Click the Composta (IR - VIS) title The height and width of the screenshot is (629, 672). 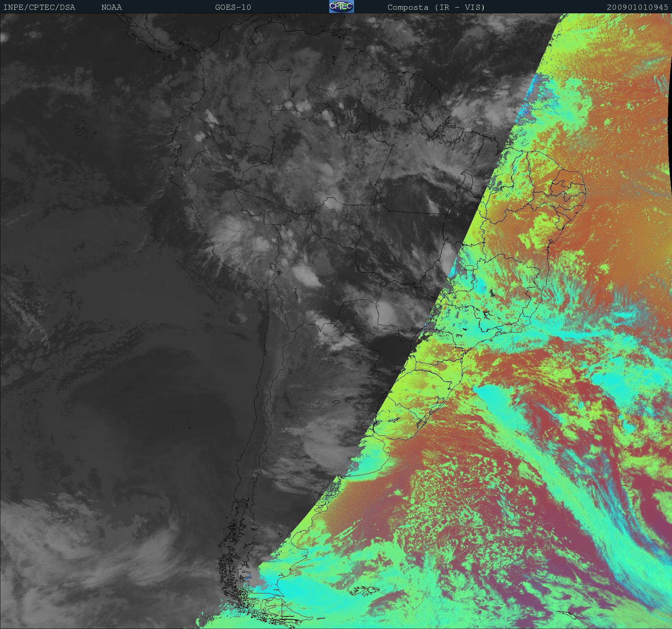point(436,7)
